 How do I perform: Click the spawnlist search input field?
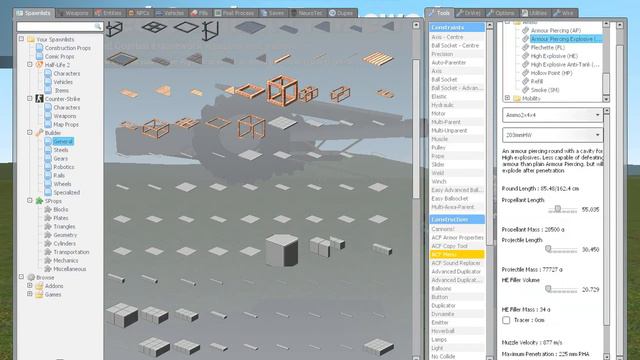click(60, 27)
